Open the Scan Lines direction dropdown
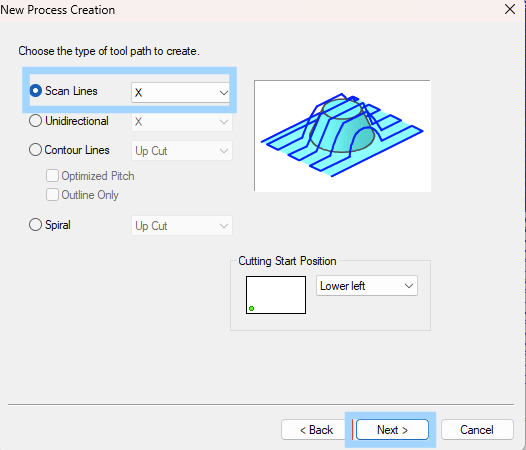This screenshot has width=526, height=450. 181,93
